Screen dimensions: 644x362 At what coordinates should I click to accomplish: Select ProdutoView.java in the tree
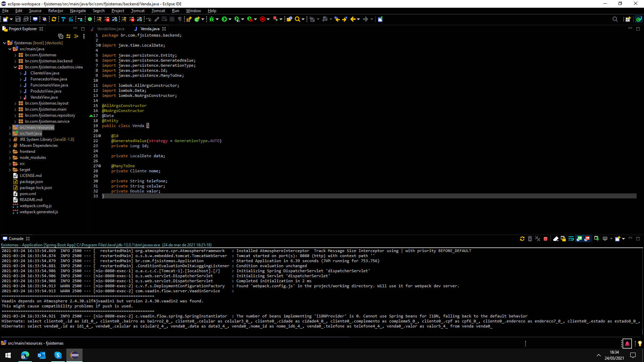(46, 91)
